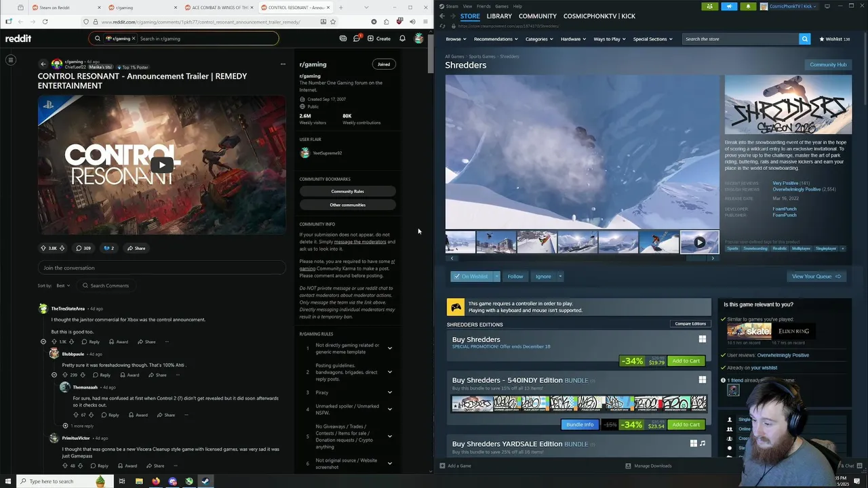
Task: Open File Explorer from the taskbar
Action: pyautogui.click(x=139, y=481)
